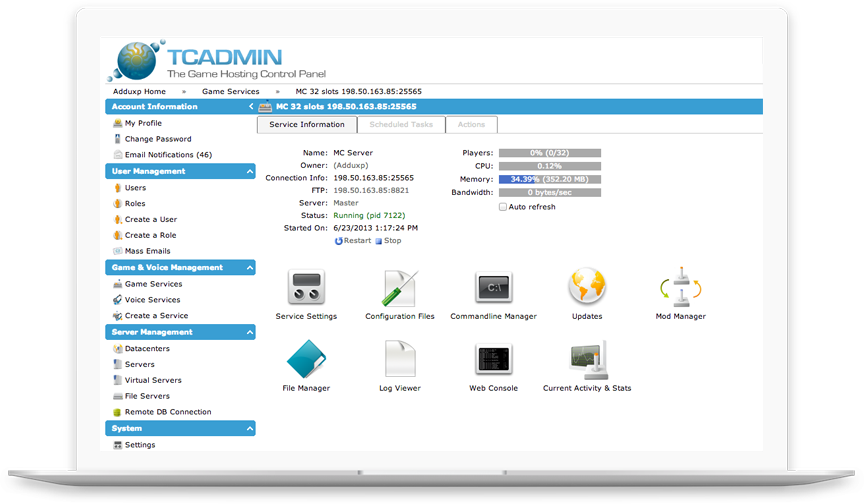
Task: Launch the Web Console icon
Action: click(x=494, y=359)
